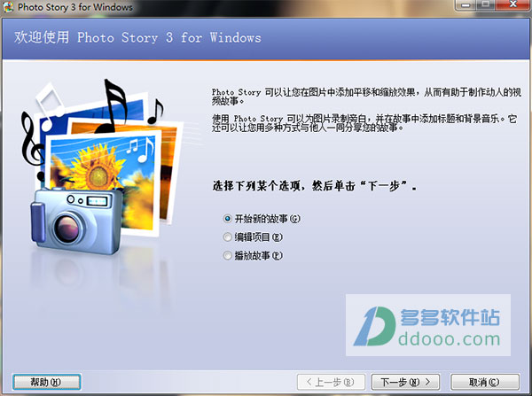
Task: Minimize the Photo Story 3 window
Action: pyautogui.click(x=465, y=4)
